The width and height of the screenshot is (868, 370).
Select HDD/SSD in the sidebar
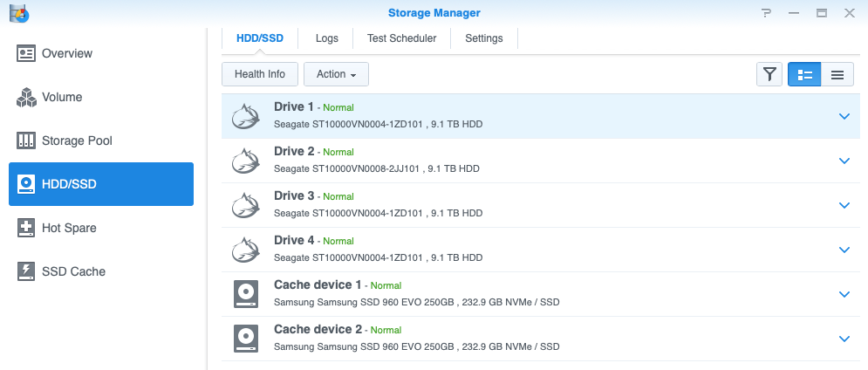[101, 184]
